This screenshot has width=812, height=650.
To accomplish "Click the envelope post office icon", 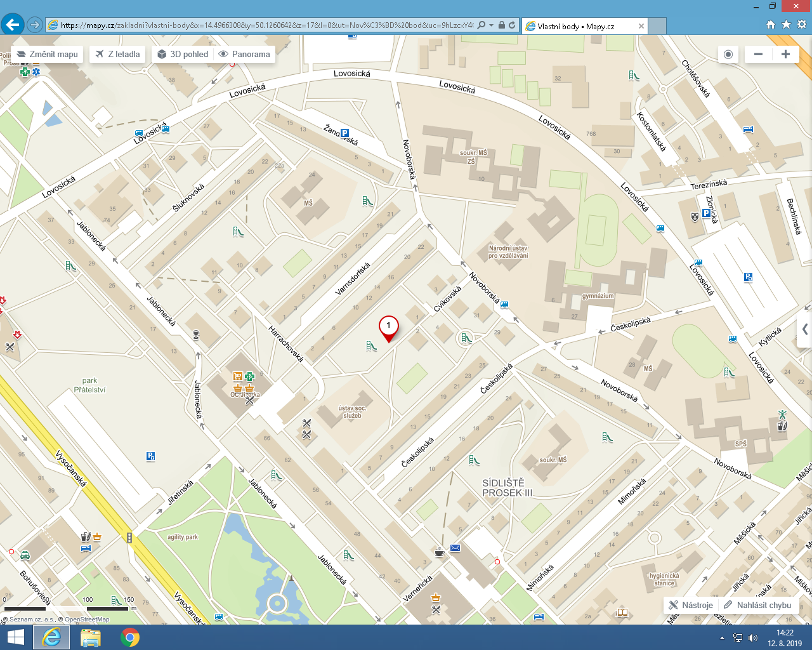I will (x=455, y=548).
